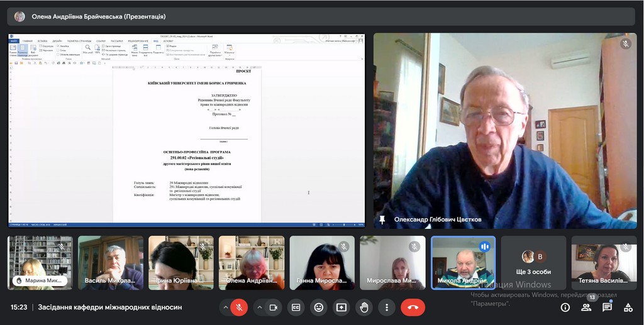
Task: Open the emoji reactions picker
Action: pyautogui.click(x=319, y=307)
